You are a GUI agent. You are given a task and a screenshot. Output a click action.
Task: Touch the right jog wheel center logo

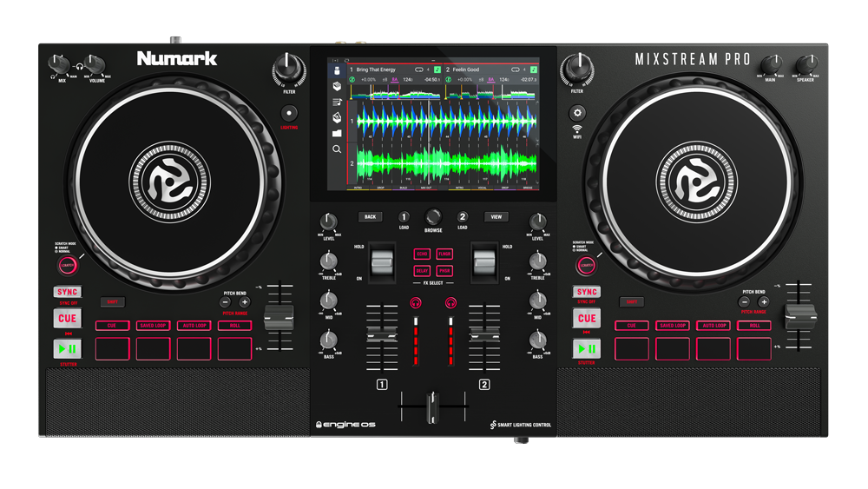(697, 182)
